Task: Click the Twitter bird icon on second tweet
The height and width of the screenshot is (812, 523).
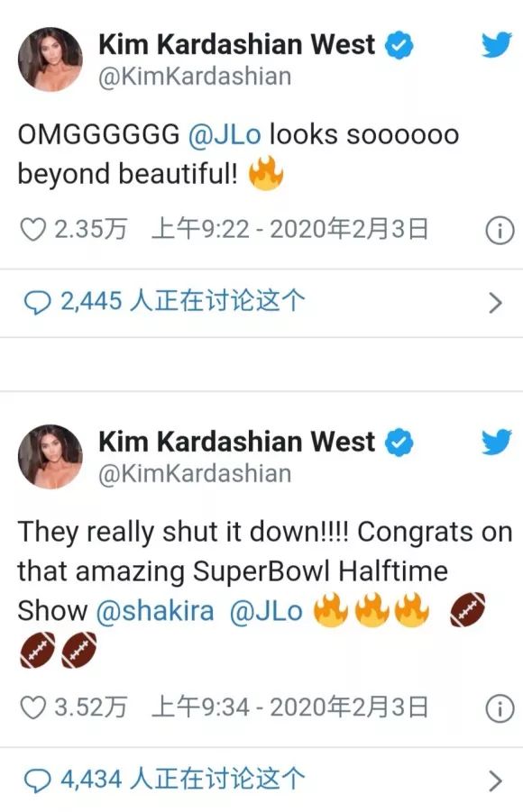Action: coord(497,442)
